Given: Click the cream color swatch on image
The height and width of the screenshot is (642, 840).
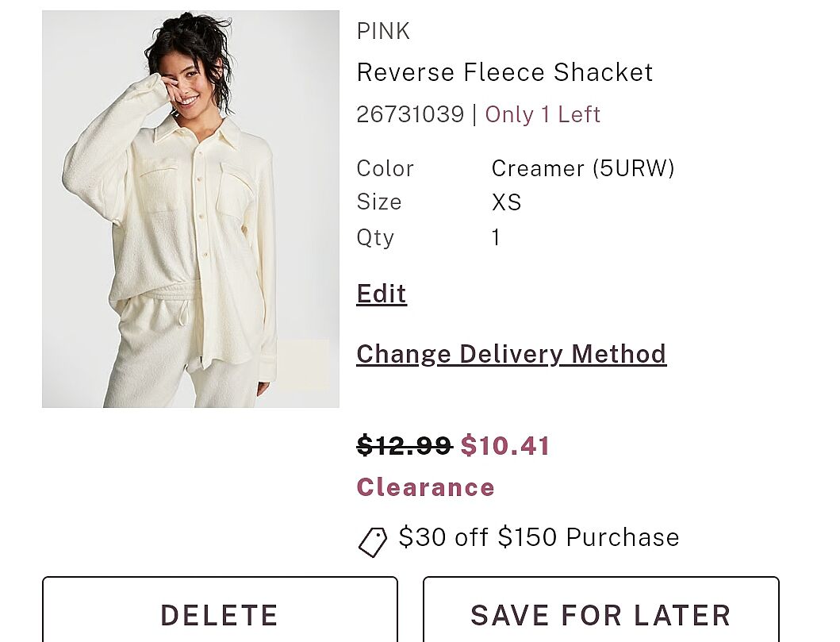Looking at the screenshot, I should tap(302, 365).
